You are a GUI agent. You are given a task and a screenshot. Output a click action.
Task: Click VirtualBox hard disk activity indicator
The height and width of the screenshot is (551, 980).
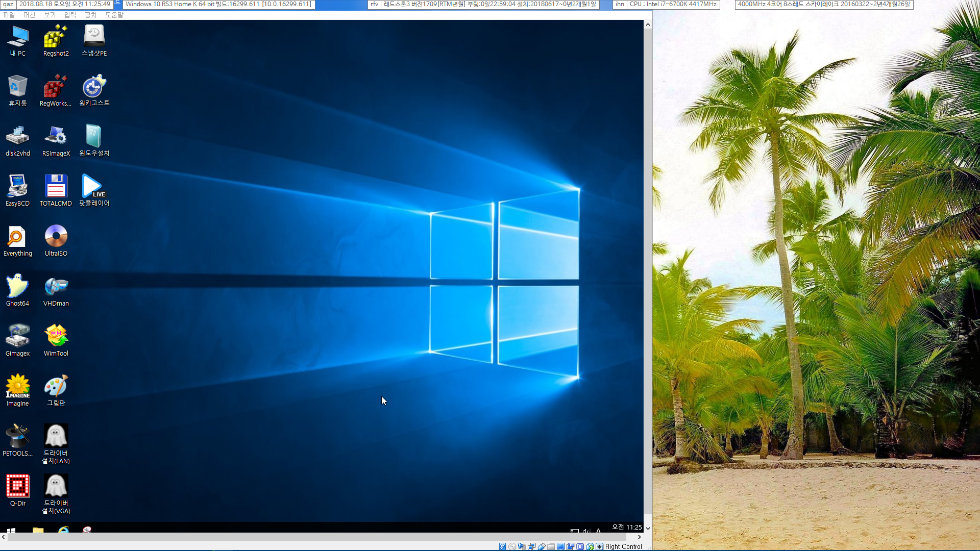pos(503,546)
